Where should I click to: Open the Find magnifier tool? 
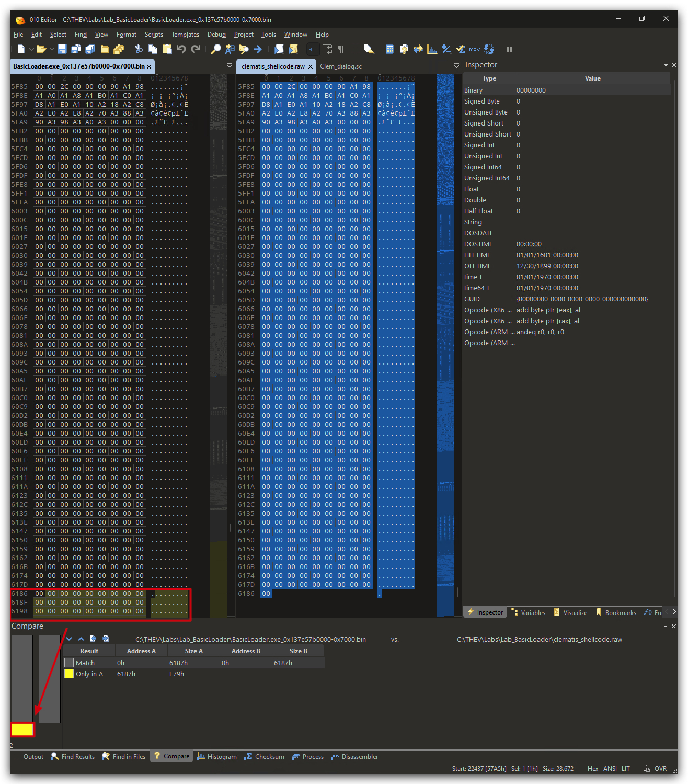pyautogui.click(x=215, y=49)
